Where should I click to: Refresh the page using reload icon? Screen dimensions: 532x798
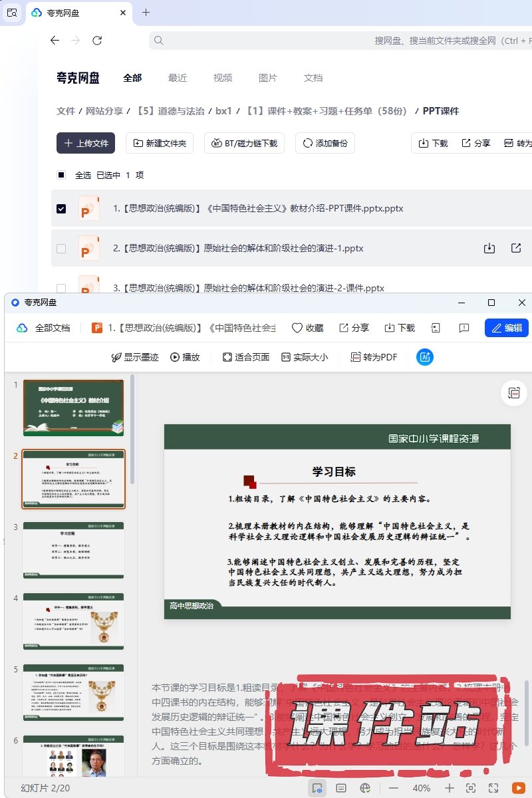(97, 41)
